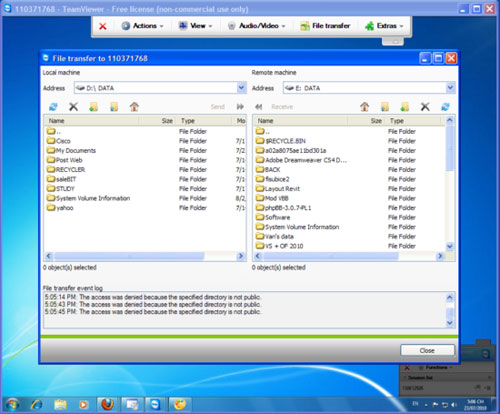Sort remote list by Type column
Screen dimensions: 500x414
(413, 121)
